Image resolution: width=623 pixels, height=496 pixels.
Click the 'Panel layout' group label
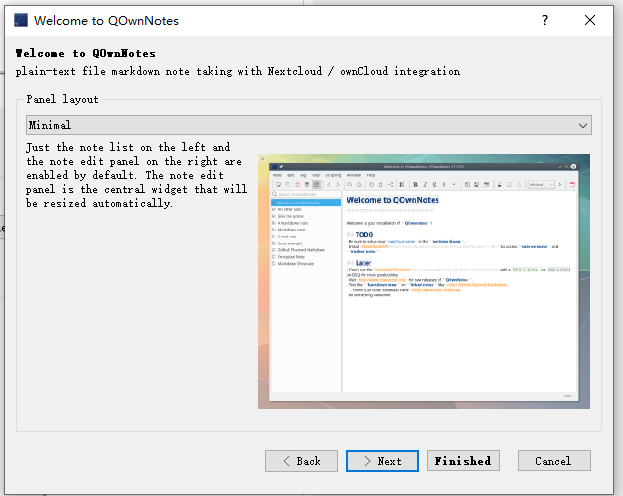pos(62,99)
